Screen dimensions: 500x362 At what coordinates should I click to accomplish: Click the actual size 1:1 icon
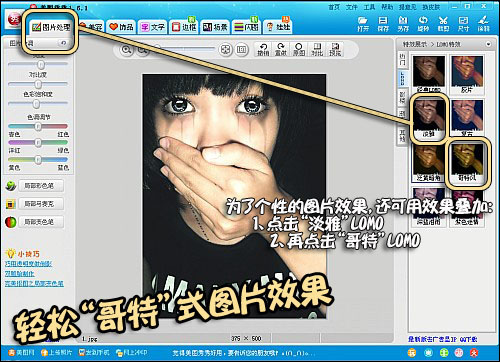click(x=242, y=50)
